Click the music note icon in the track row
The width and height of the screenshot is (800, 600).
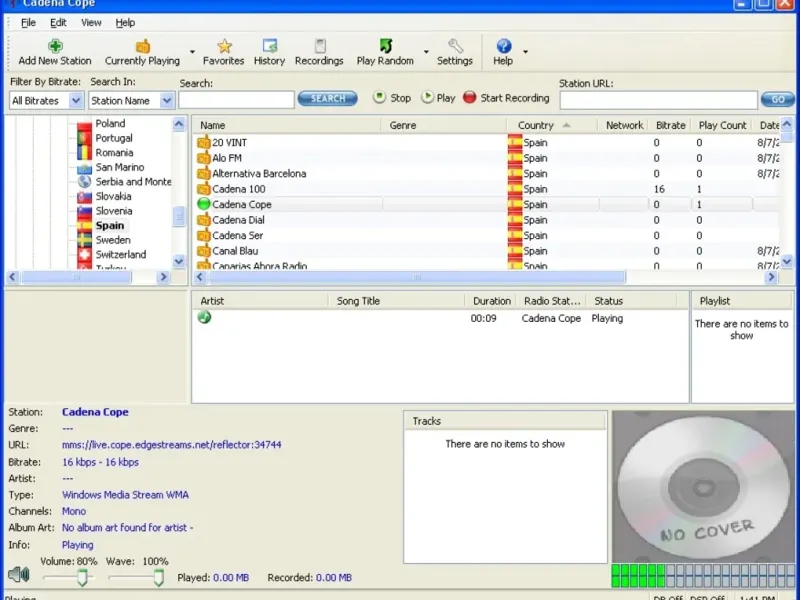(x=205, y=317)
